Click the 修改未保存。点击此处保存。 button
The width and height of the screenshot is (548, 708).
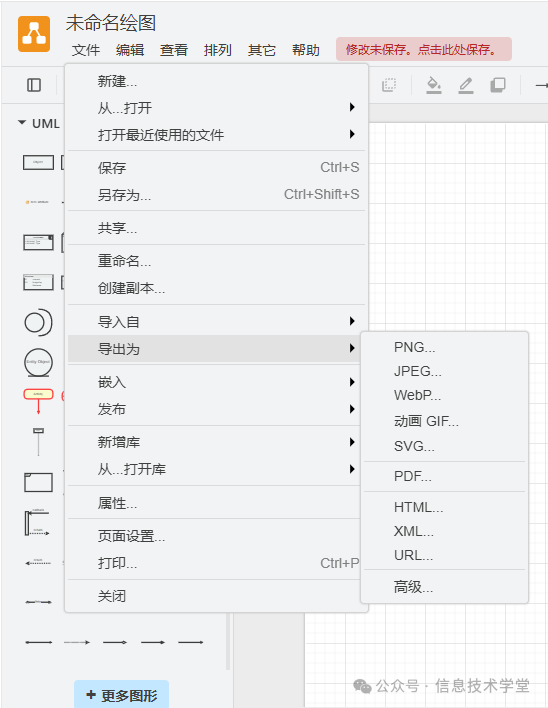pos(423,49)
